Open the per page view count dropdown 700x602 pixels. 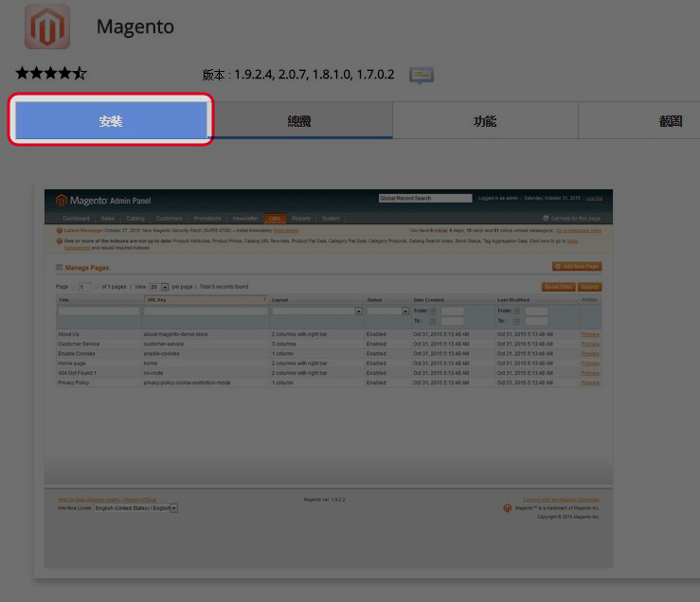pyautogui.click(x=158, y=286)
